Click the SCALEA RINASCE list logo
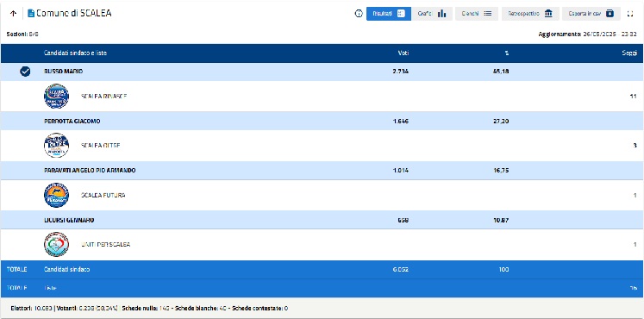This screenshot has height=319, width=644. point(56,96)
